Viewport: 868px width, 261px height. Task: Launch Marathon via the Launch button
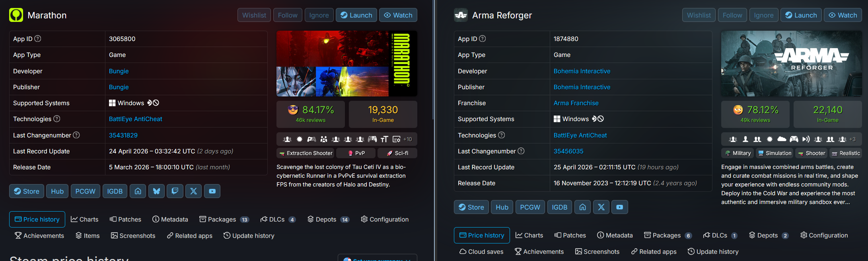(x=356, y=15)
